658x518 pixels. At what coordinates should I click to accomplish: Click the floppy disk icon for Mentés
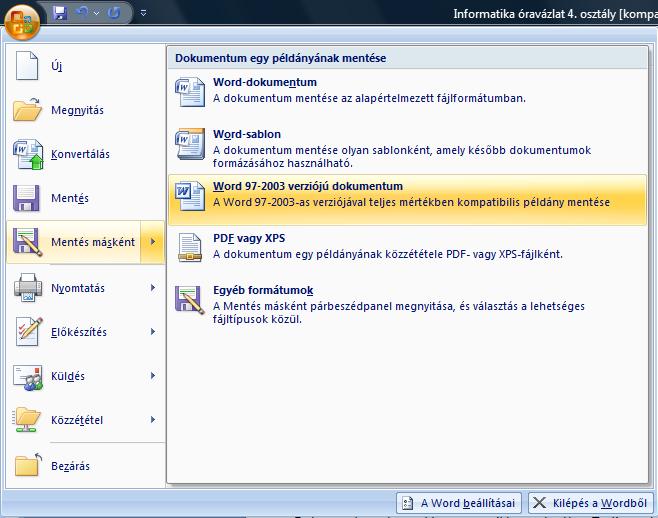point(26,198)
